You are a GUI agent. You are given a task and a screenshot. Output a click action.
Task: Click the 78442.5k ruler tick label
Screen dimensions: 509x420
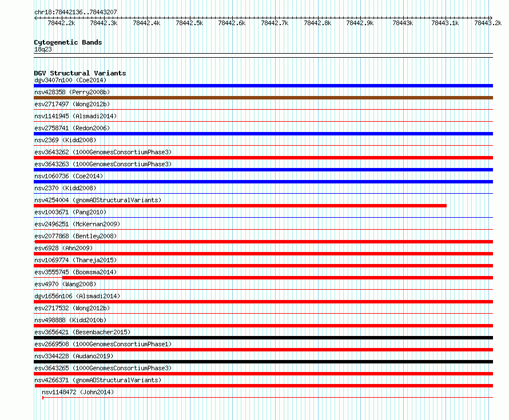click(189, 23)
